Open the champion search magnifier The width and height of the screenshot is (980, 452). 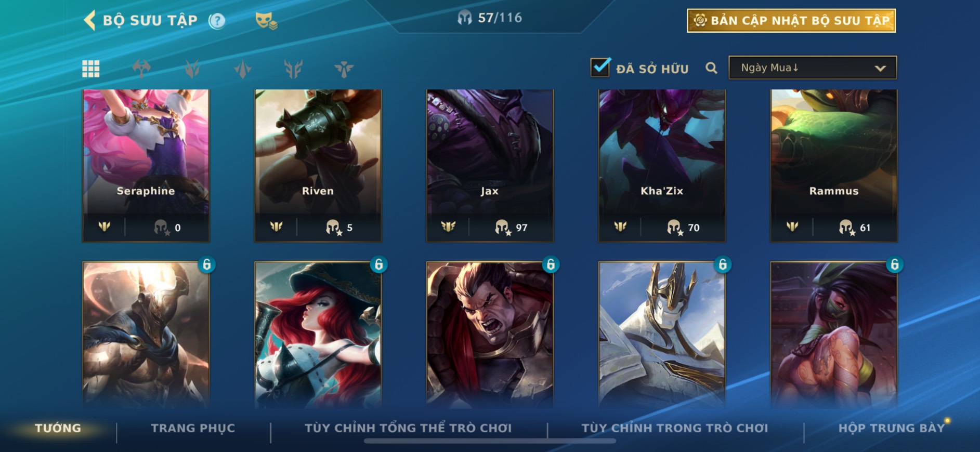point(711,68)
